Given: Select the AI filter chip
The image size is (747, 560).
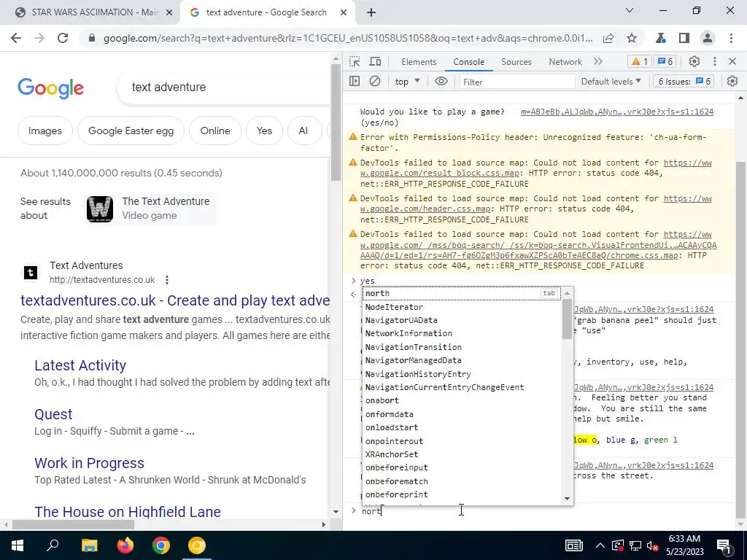Looking at the screenshot, I should [303, 131].
